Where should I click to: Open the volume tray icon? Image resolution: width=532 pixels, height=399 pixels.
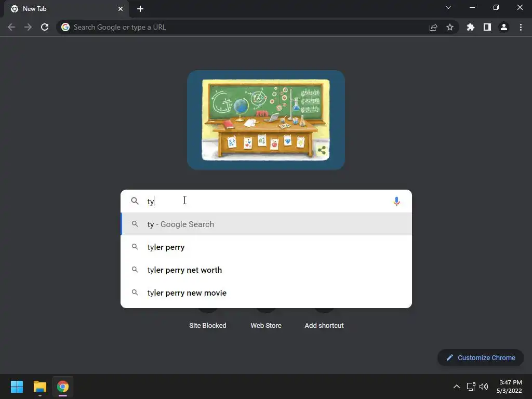pos(484,387)
